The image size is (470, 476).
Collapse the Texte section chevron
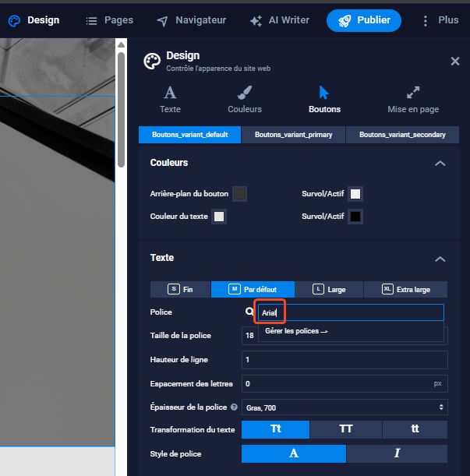(x=440, y=259)
